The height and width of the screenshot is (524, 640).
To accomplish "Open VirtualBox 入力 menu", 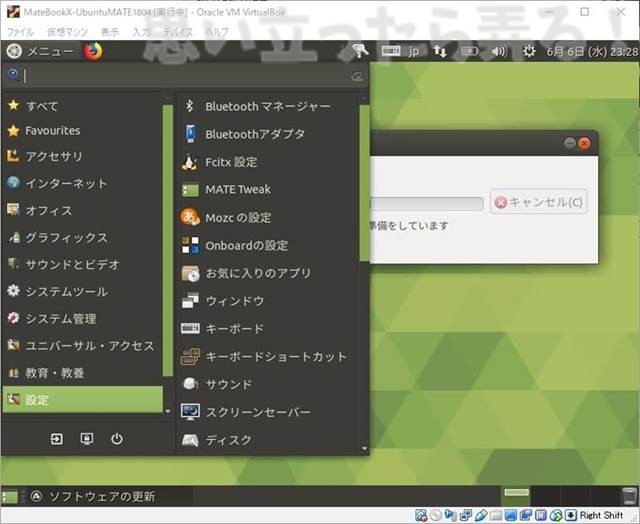I will (x=141, y=31).
